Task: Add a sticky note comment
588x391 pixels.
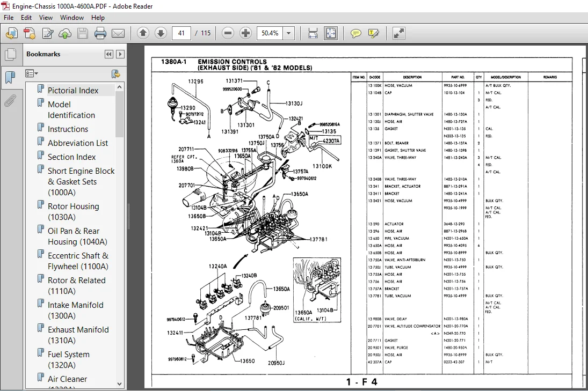Action: (355, 33)
